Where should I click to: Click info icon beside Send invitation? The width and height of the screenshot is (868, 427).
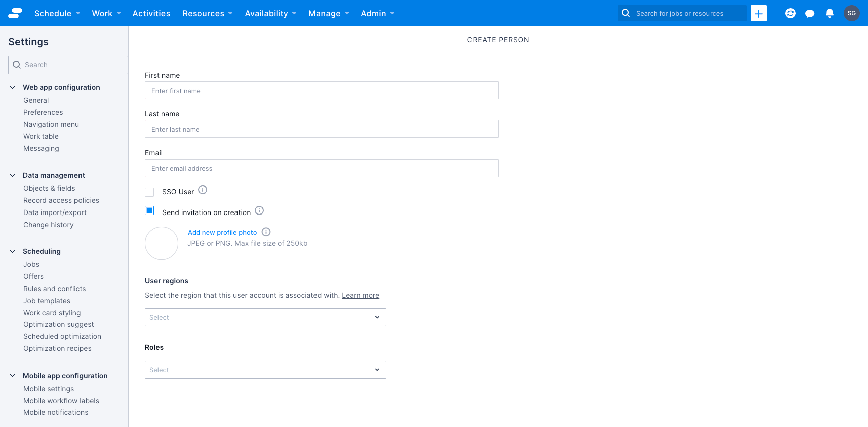click(259, 210)
